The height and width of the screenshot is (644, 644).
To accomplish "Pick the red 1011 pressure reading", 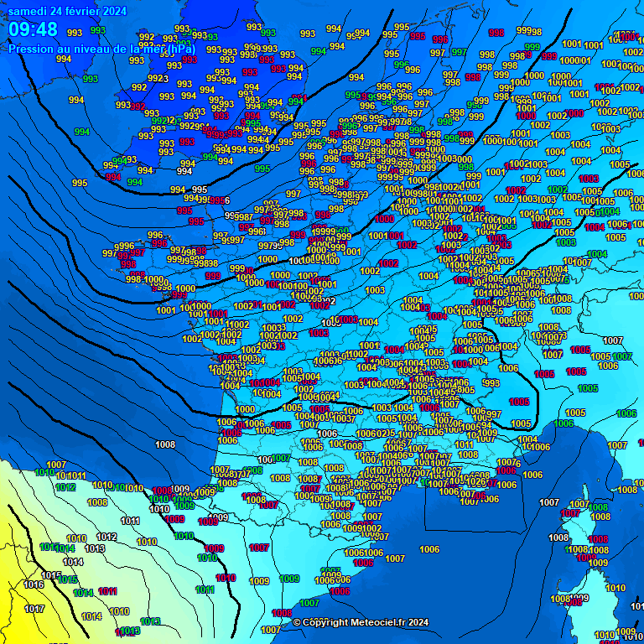I will coord(107,591).
